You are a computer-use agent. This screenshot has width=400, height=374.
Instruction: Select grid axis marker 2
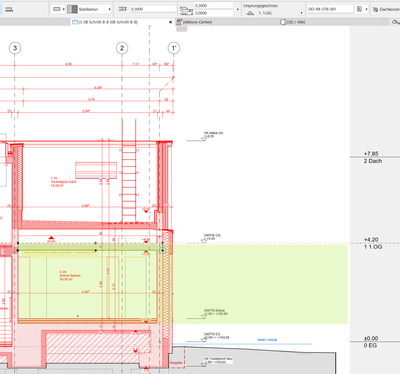(x=122, y=48)
